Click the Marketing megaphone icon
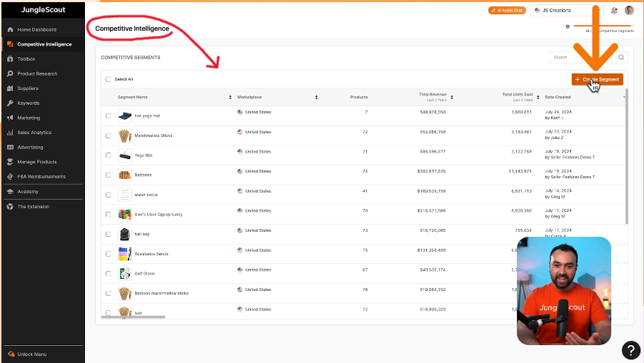The image size is (644, 363). pyautogui.click(x=10, y=118)
